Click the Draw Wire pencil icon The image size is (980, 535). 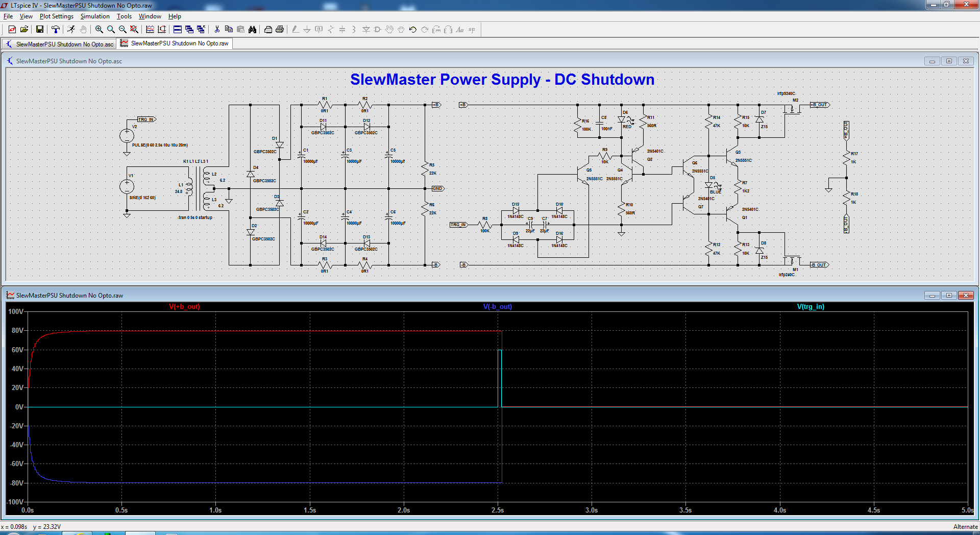(x=295, y=30)
